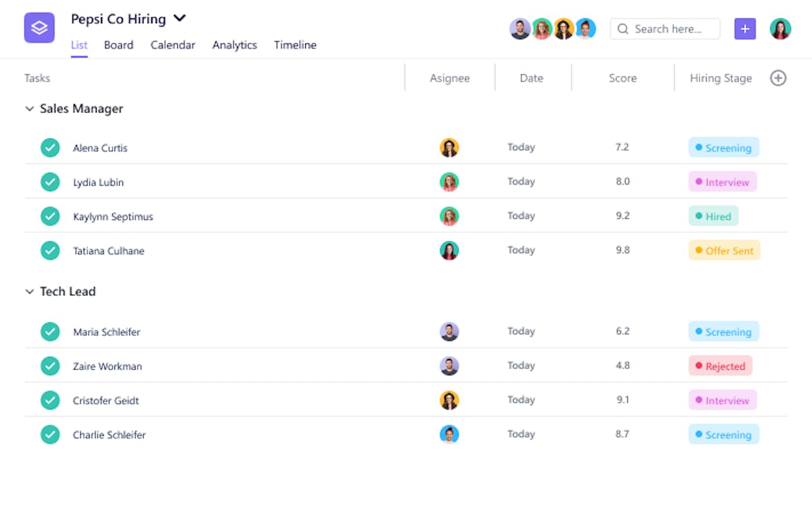Click assignee avatar in Cristofer Geidt row
The height and width of the screenshot is (514, 812).
point(449,400)
